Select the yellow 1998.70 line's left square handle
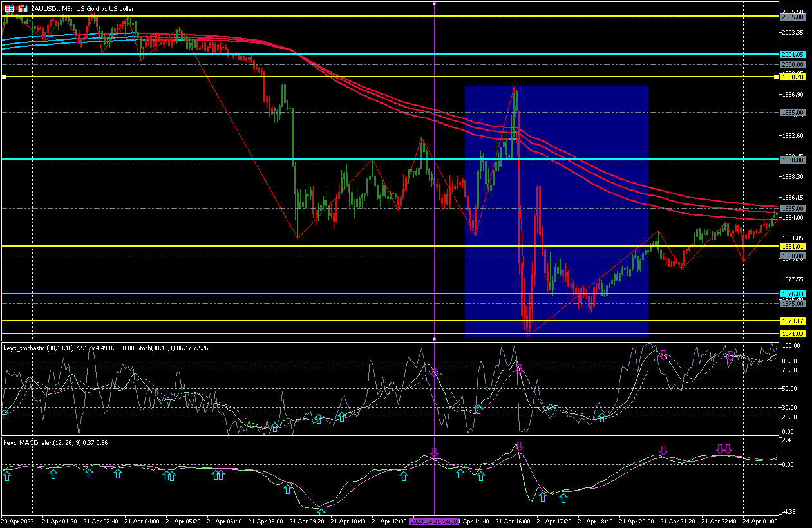The height and width of the screenshot is (528, 812). pyautogui.click(x=4, y=77)
